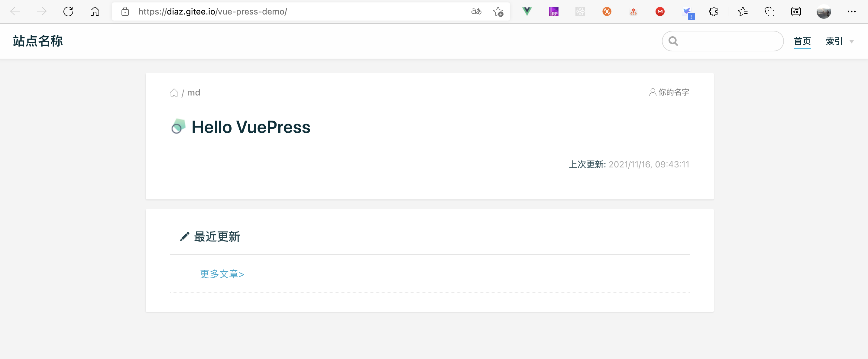Open browser settings ellipsis menu
Viewport: 868px width, 359px height.
coord(851,11)
